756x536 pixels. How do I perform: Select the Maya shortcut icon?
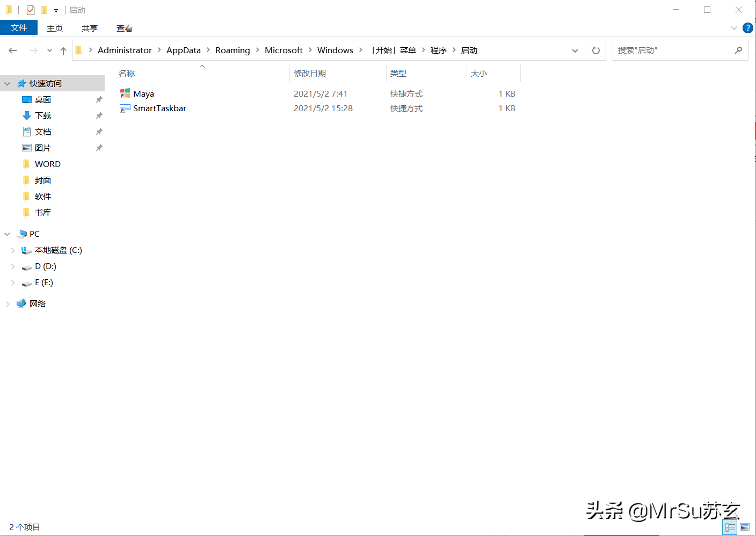pyautogui.click(x=125, y=93)
